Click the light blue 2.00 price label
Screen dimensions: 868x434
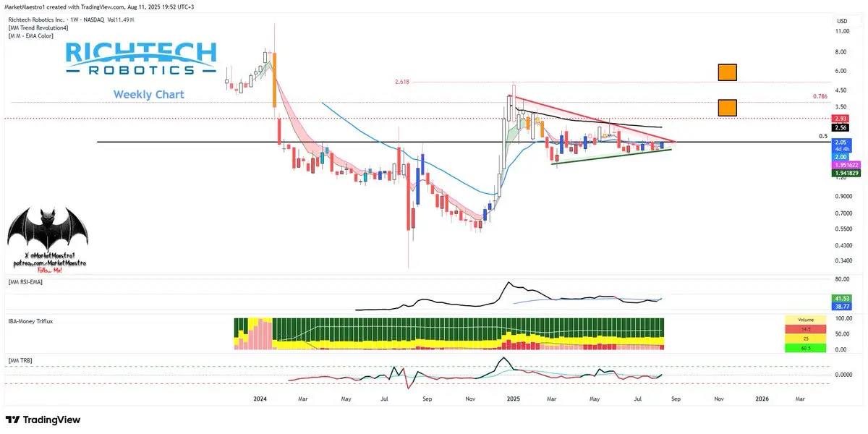point(841,157)
